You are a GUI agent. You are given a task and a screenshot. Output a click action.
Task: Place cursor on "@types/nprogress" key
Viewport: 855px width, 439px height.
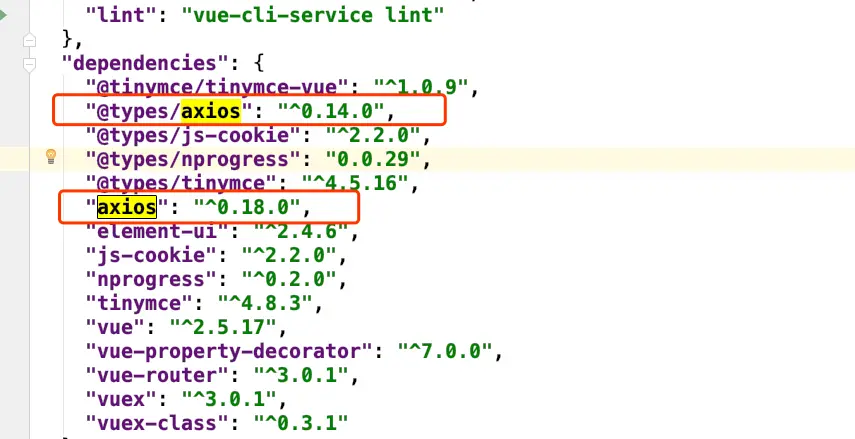pos(194,159)
